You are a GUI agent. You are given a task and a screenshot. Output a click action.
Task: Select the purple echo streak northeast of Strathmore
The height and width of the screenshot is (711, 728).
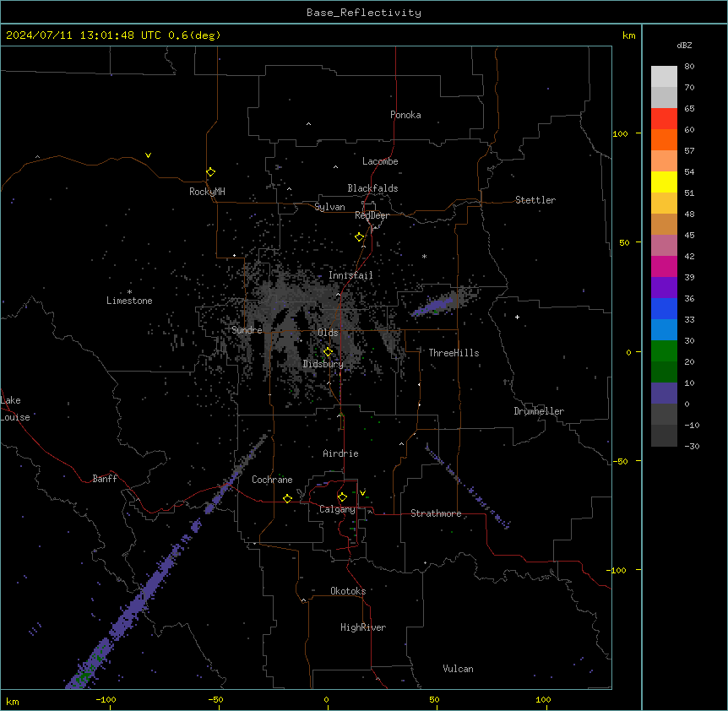[x=468, y=486]
